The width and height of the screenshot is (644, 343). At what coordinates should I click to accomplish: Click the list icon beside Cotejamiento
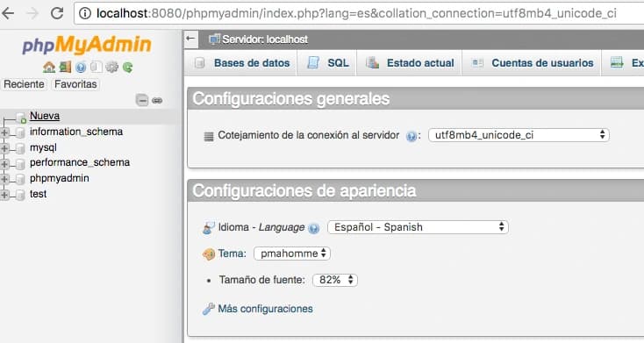209,136
